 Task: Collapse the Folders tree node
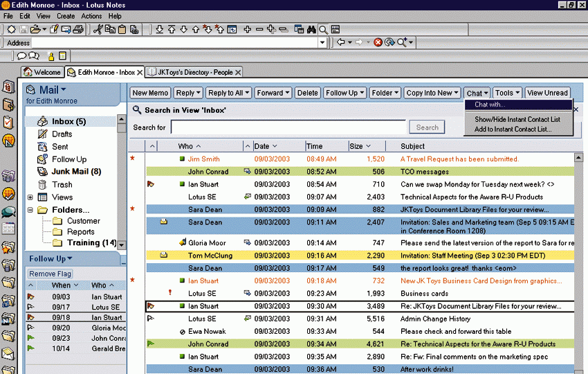(30, 210)
